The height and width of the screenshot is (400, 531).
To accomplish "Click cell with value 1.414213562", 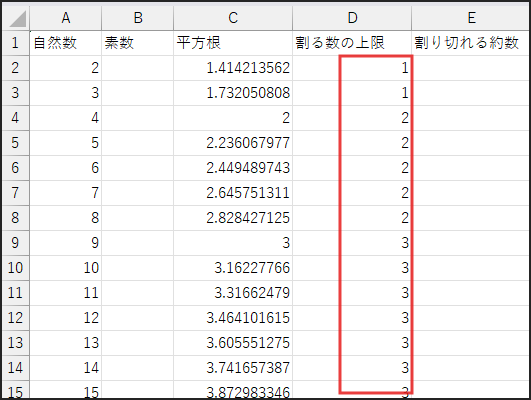I will 233,68.
